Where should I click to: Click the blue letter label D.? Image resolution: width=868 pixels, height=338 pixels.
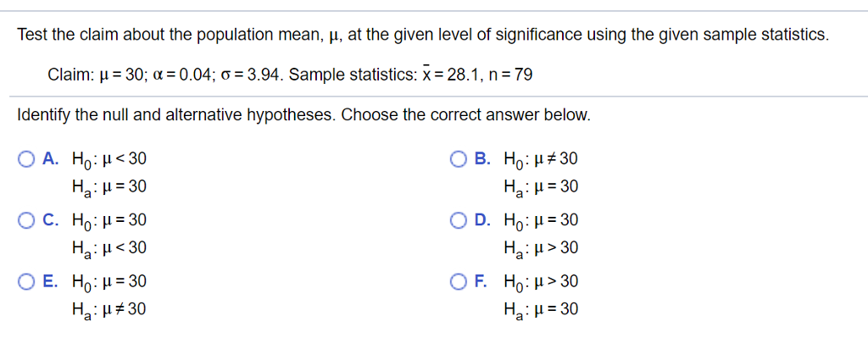pos(482,221)
